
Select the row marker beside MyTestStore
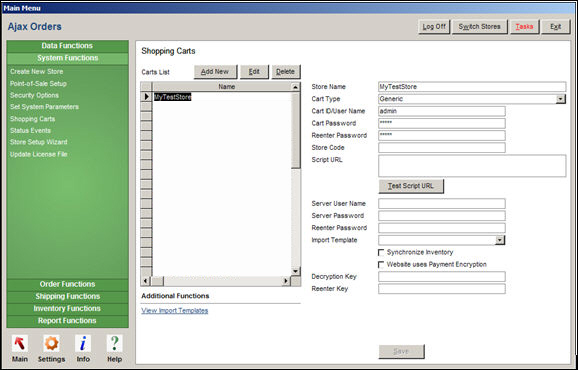146,97
